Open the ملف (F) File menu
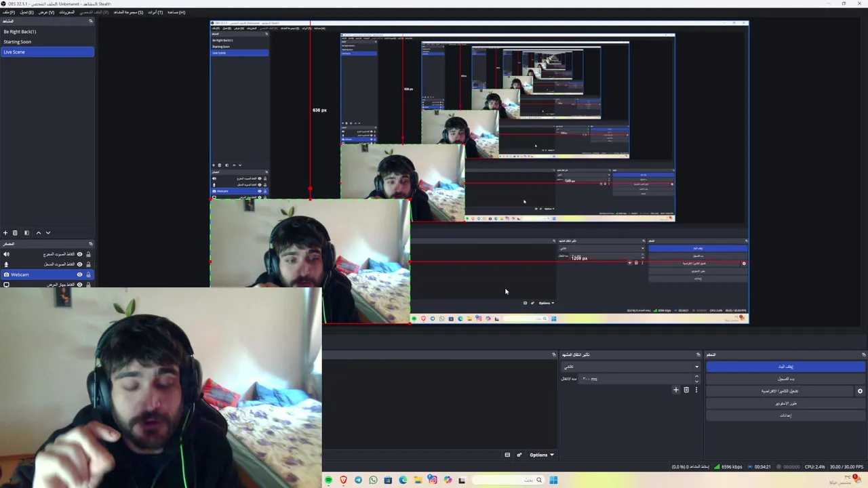This screenshot has height=488, width=868. tap(8, 12)
